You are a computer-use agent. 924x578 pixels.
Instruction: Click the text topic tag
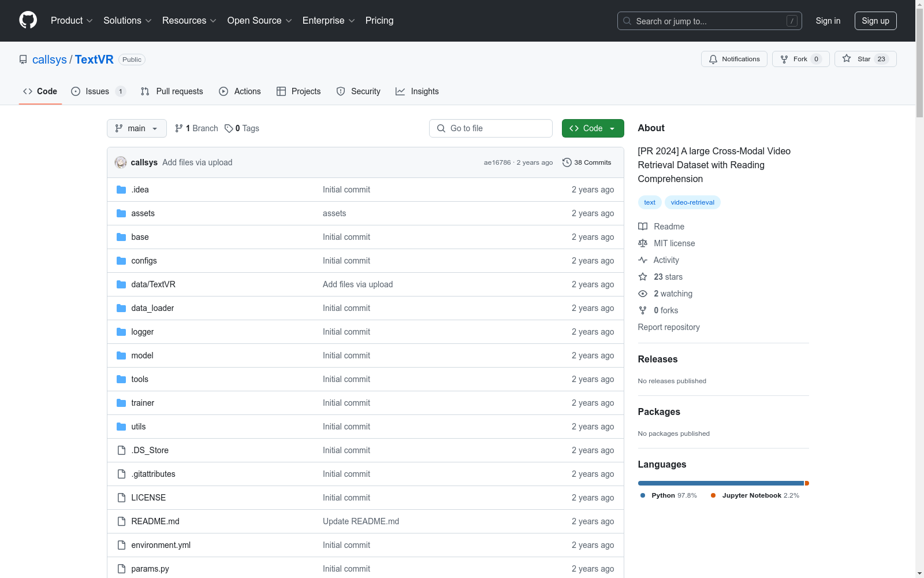click(650, 202)
